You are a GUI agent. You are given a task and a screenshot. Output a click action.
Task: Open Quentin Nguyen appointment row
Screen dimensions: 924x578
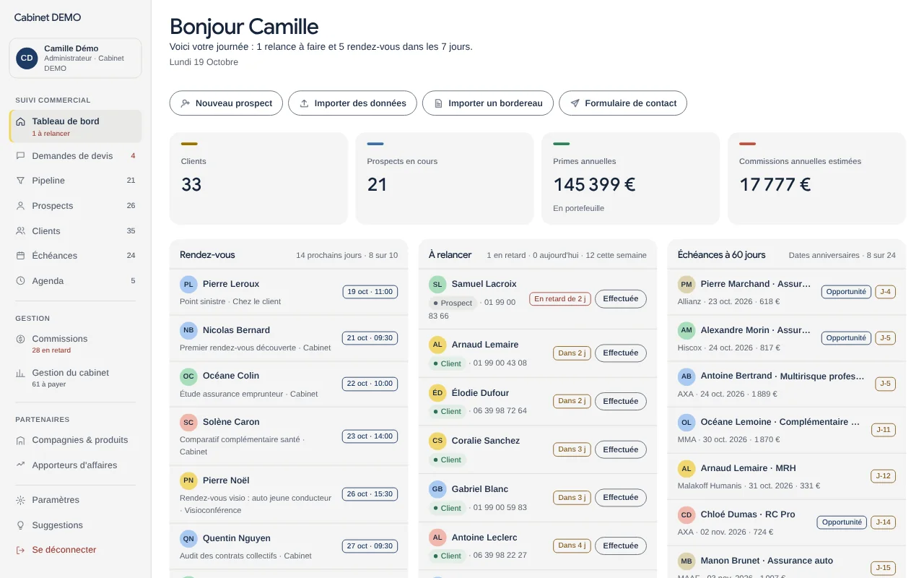coord(289,547)
